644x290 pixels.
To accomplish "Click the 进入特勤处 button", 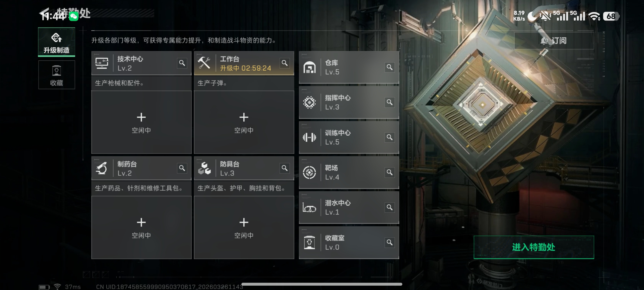I will tap(534, 247).
